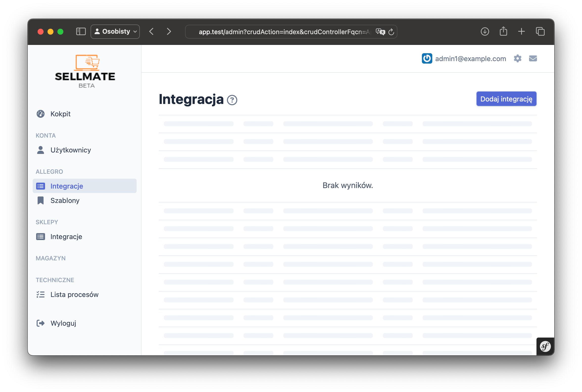Image resolution: width=582 pixels, height=392 pixels.
Task: Select Integracje under Allegro
Action: pos(84,186)
